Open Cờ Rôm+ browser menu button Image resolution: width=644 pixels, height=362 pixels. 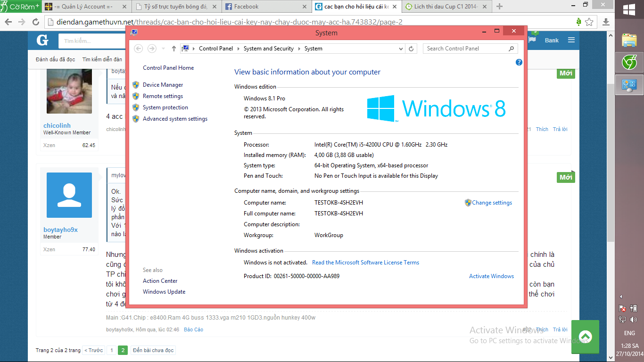(20, 6)
